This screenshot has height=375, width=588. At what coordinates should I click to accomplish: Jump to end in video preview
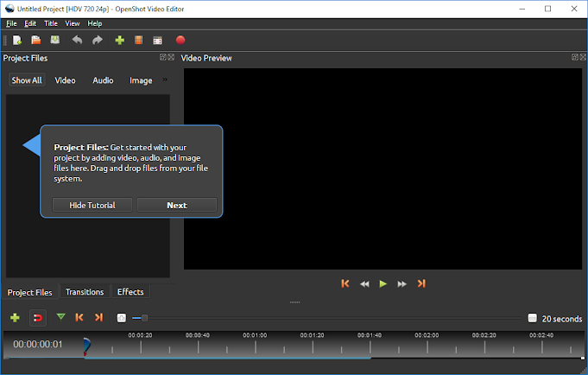[421, 283]
